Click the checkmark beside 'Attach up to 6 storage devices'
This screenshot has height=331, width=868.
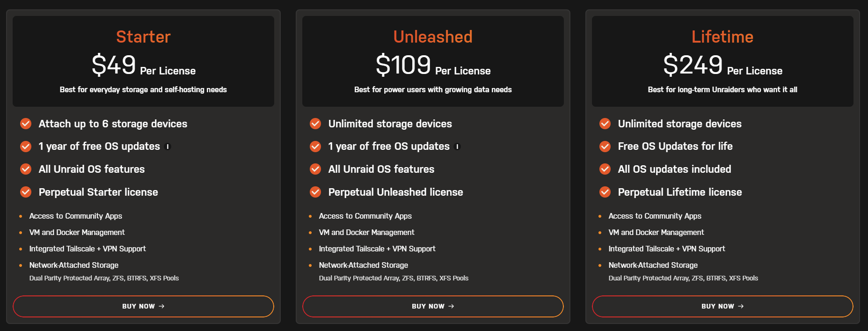pos(25,124)
